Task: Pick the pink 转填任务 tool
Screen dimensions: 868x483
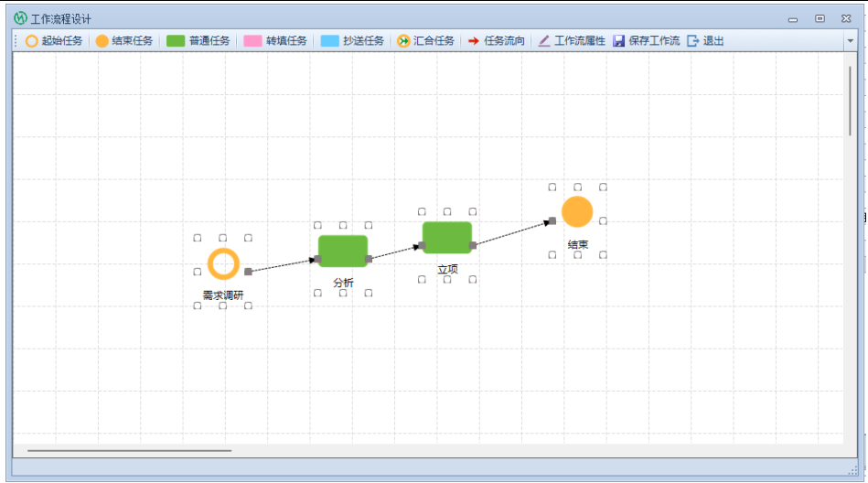Action: [x=275, y=41]
